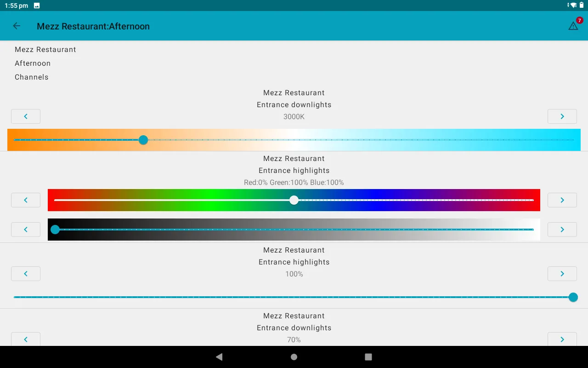Tap the battery icon in status bar
Viewport: 588px width, 368px height.
click(x=581, y=6)
